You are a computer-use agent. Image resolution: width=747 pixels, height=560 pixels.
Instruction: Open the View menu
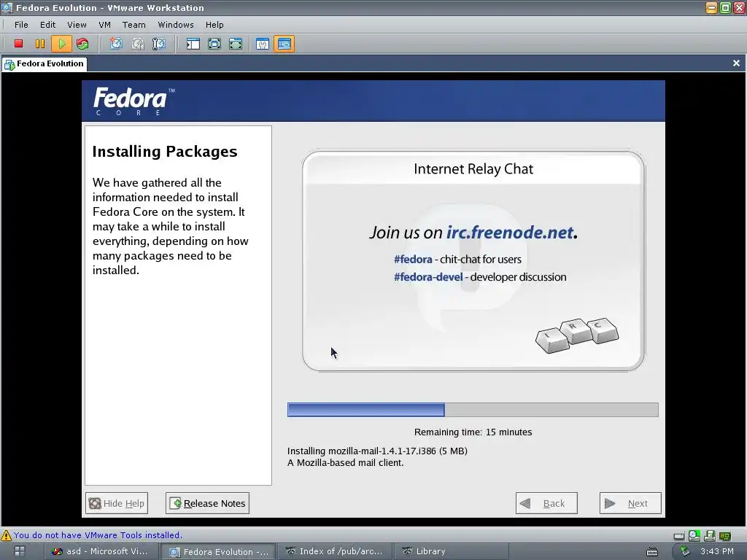(77, 25)
